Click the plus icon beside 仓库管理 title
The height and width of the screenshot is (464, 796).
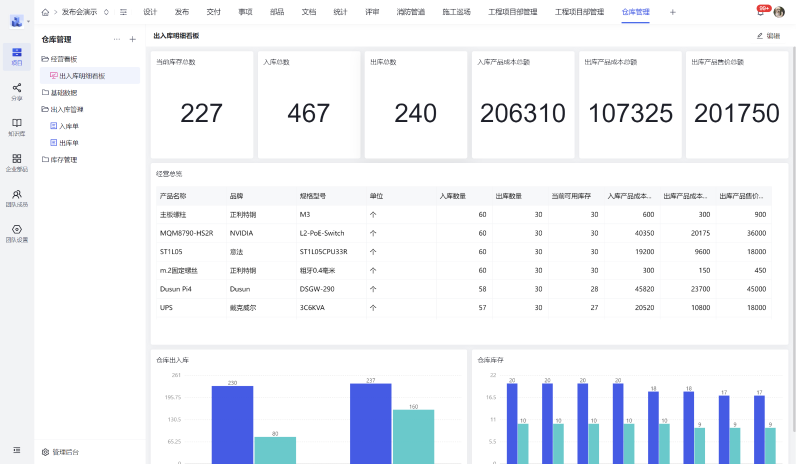click(133, 39)
